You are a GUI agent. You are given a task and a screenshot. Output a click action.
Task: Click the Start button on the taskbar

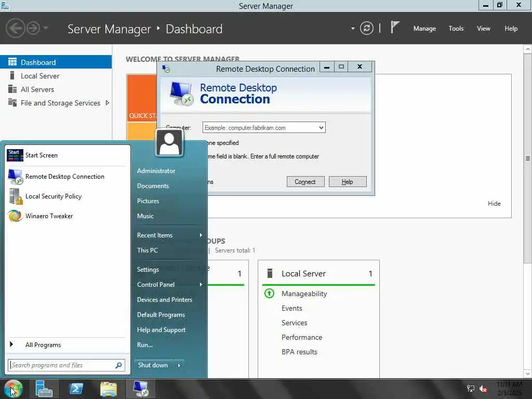(x=13, y=389)
